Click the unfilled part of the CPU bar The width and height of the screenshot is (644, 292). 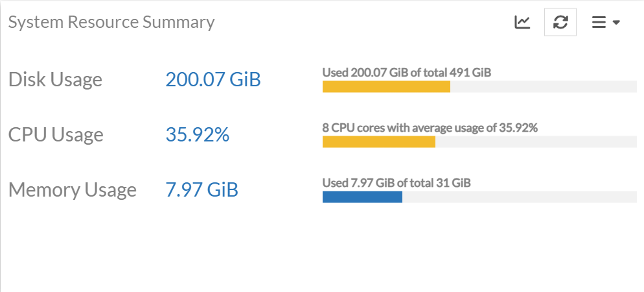point(536,142)
